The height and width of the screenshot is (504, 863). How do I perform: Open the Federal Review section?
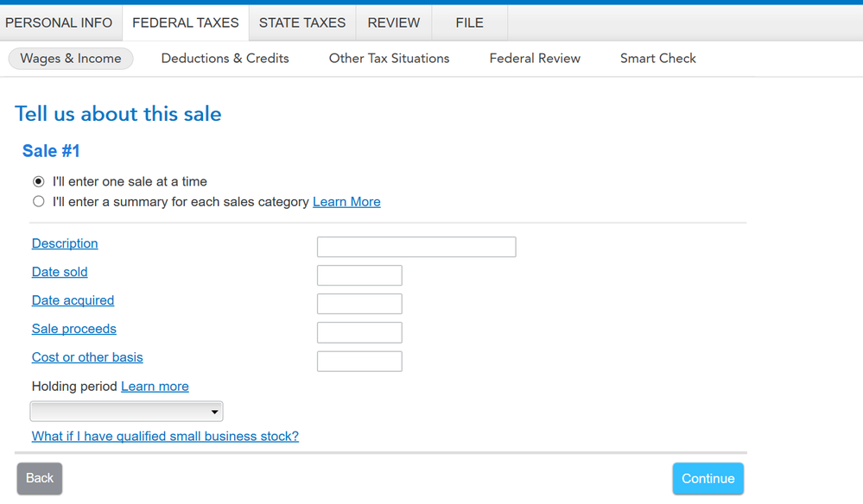tap(535, 59)
